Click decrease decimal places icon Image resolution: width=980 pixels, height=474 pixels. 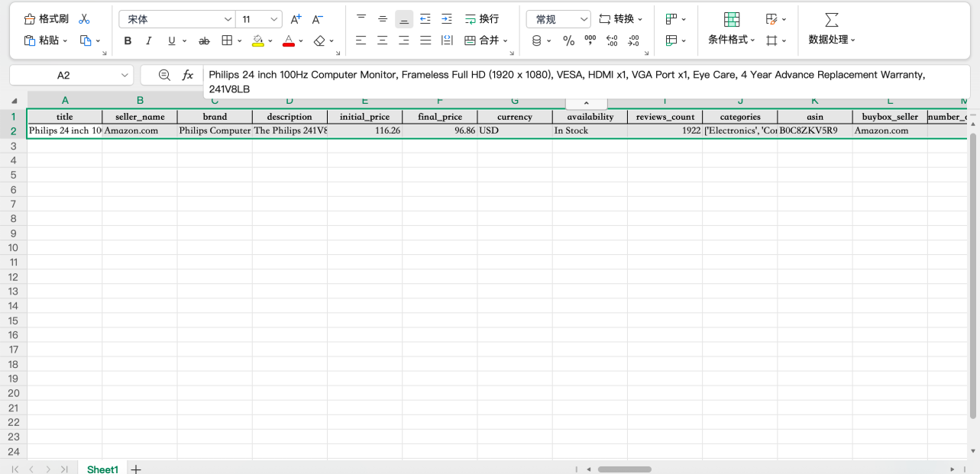(x=633, y=40)
